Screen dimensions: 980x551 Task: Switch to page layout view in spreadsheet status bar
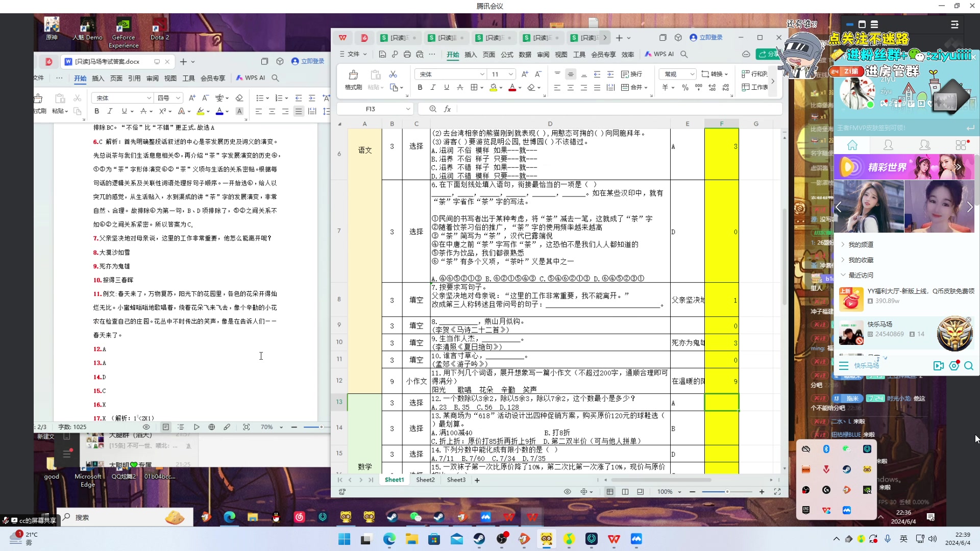[641, 492]
